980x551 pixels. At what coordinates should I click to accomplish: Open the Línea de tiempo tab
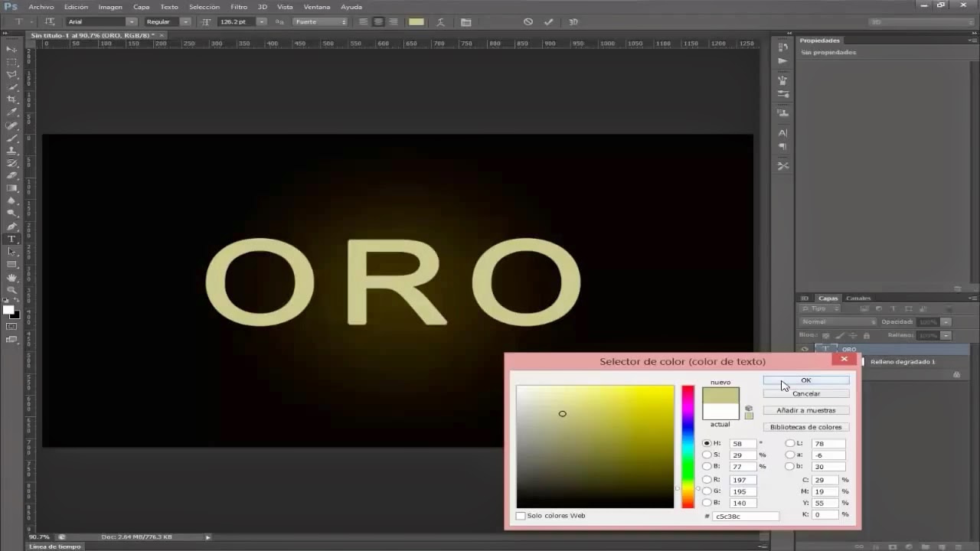pyautogui.click(x=55, y=546)
